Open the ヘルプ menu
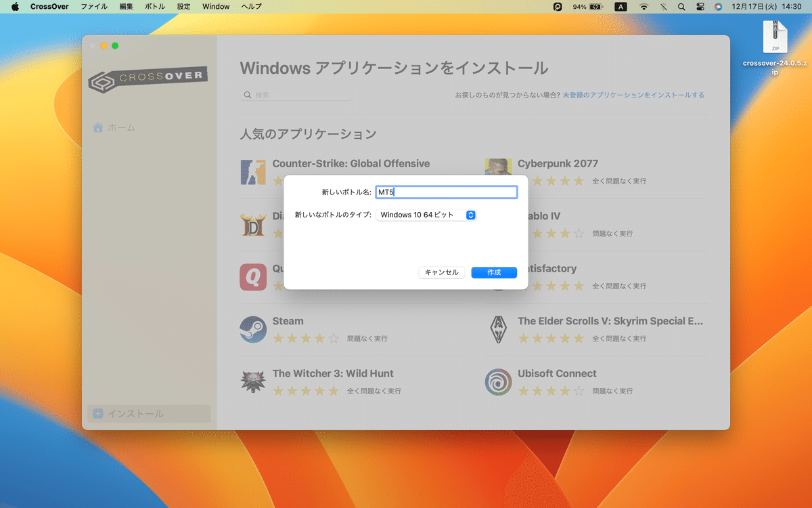 [252, 7]
